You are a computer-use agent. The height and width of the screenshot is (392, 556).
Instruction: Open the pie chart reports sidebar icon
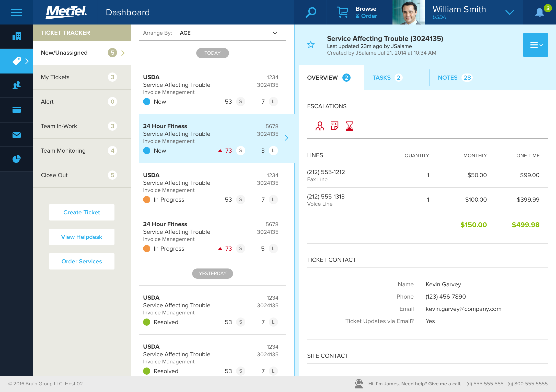coord(16,159)
